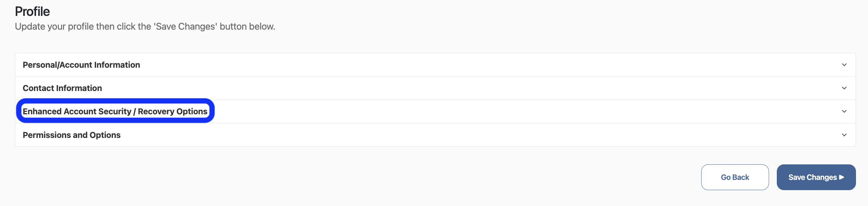This screenshot has height=206, width=868.
Task: Open the Contact Information section label
Action: [x=62, y=88]
